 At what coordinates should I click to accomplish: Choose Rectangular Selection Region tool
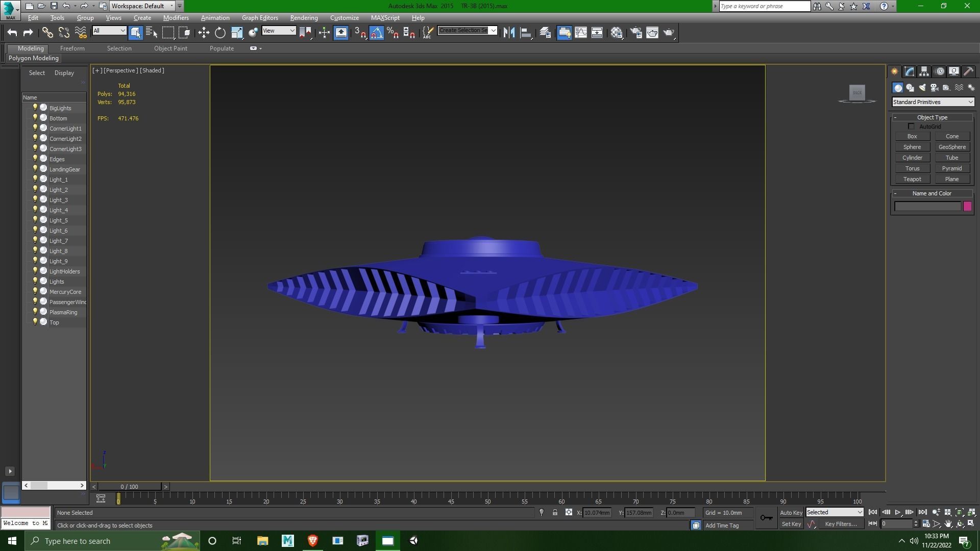(168, 33)
